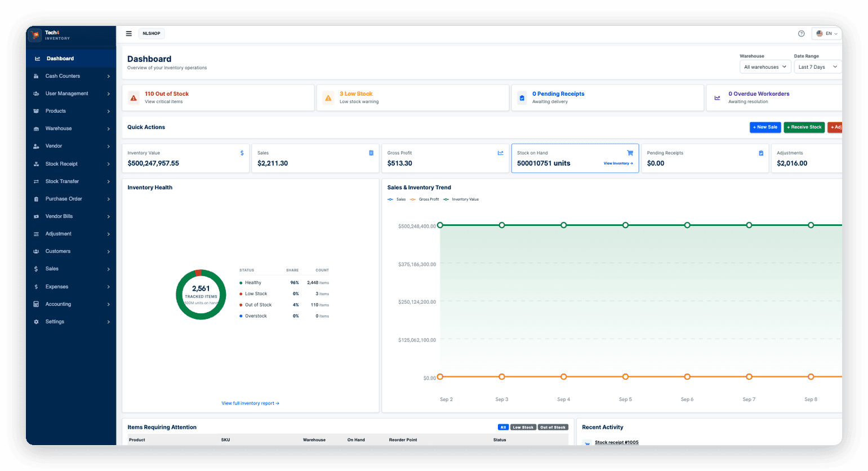Expand the Products chevron

(x=108, y=111)
